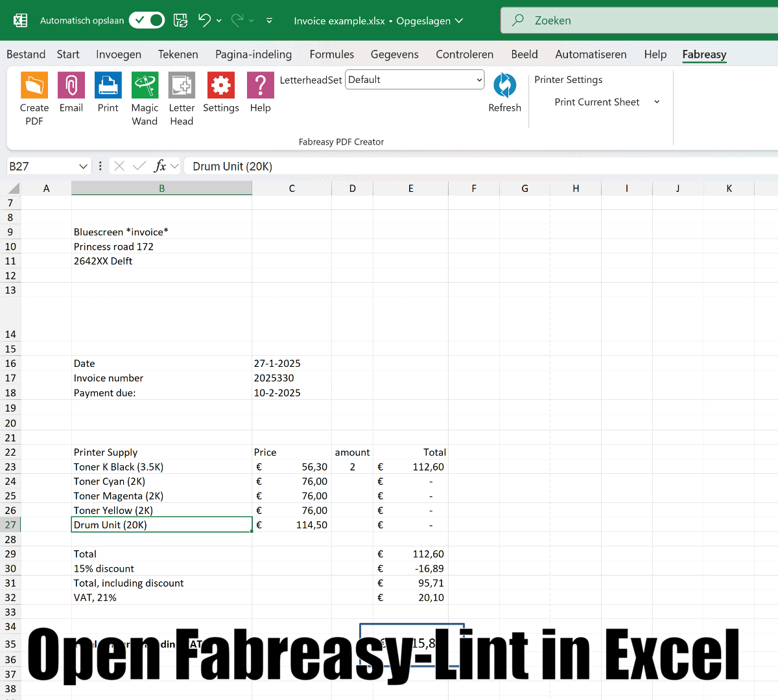778x700 pixels.
Task: Activate the Magic Wand tool
Action: tap(145, 85)
